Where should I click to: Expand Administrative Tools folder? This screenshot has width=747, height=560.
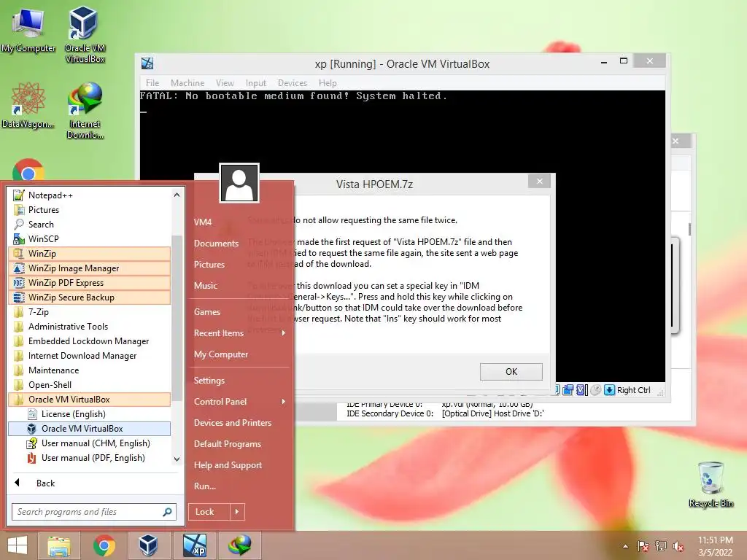coord(90,327)
